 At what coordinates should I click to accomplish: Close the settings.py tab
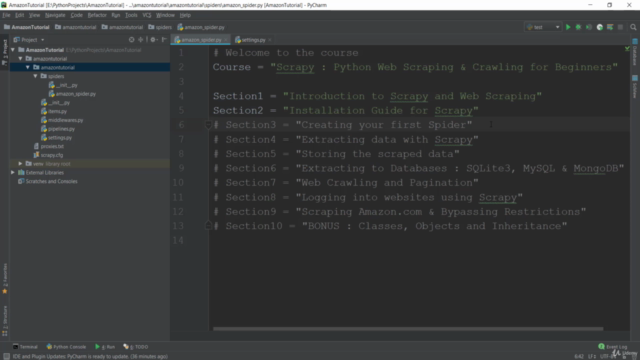click(270, 40)
